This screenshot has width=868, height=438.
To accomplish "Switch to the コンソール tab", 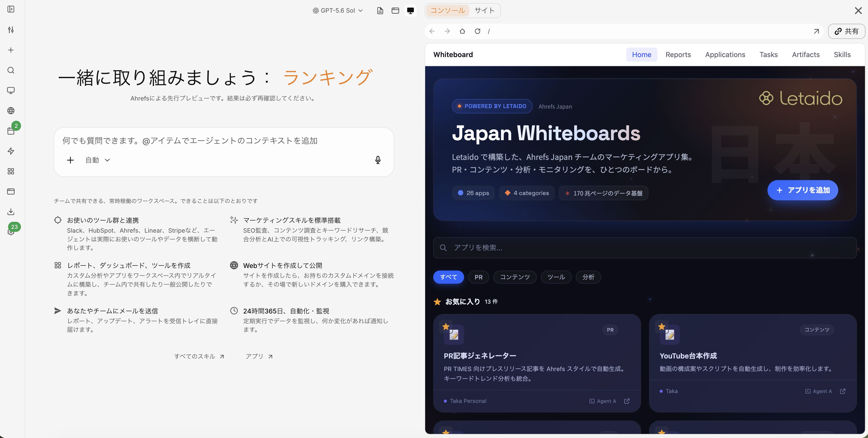I will [447, 10].
